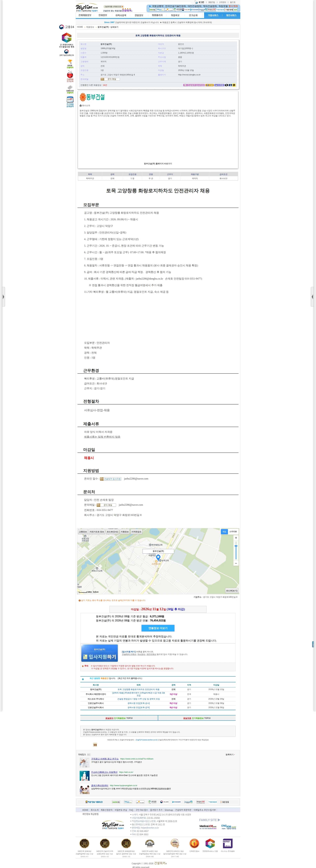Open 동부건설(주) 홈페이지 바로가기 link
The height and width of the screenshot is (868, 316).
pyautogui.click(x=158, y=164)
